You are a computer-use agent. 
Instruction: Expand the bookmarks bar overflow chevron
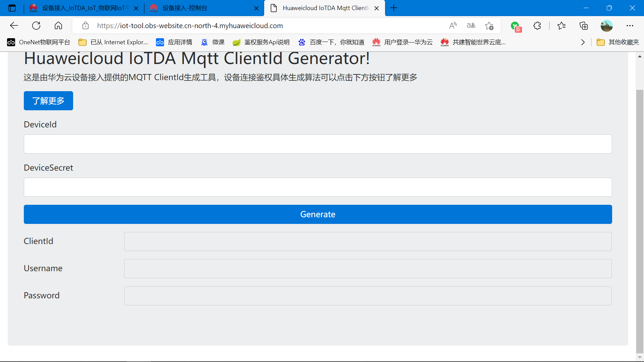pos(583,42)
